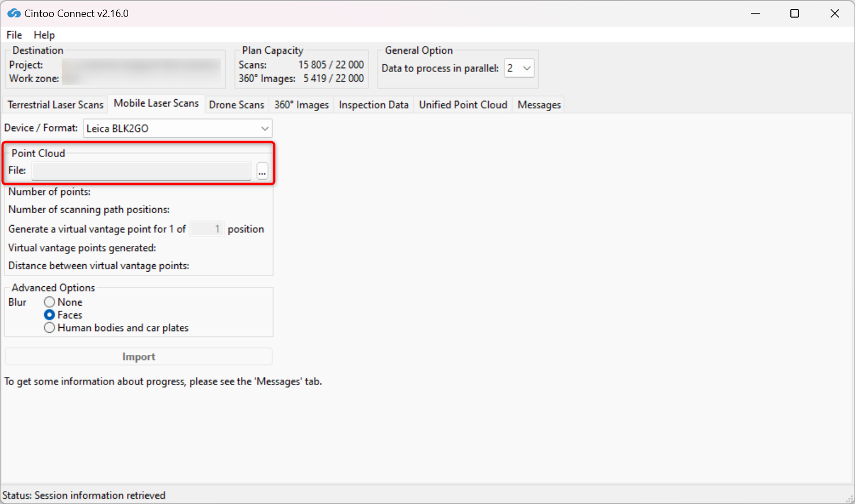855x504 pixels.
Task: Click the 'Status: Session information retrieved' text
Action: pos(84,495)
